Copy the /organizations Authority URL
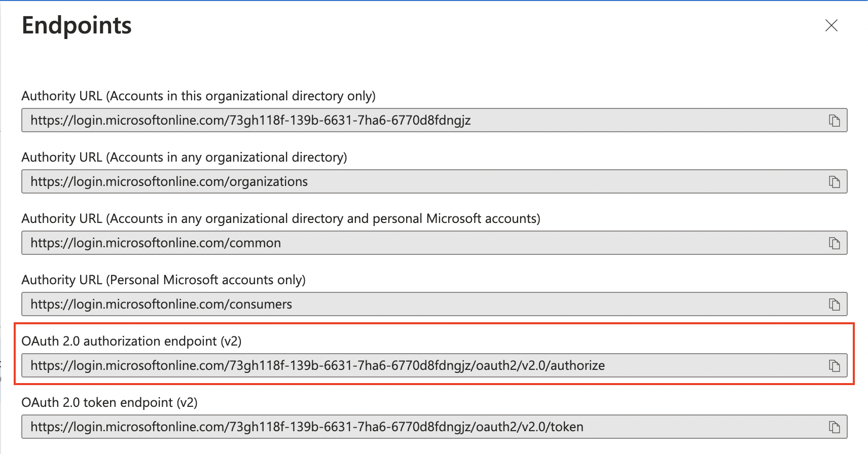Image resolution: width=868 pixels, height=454 pixels. 834,182
